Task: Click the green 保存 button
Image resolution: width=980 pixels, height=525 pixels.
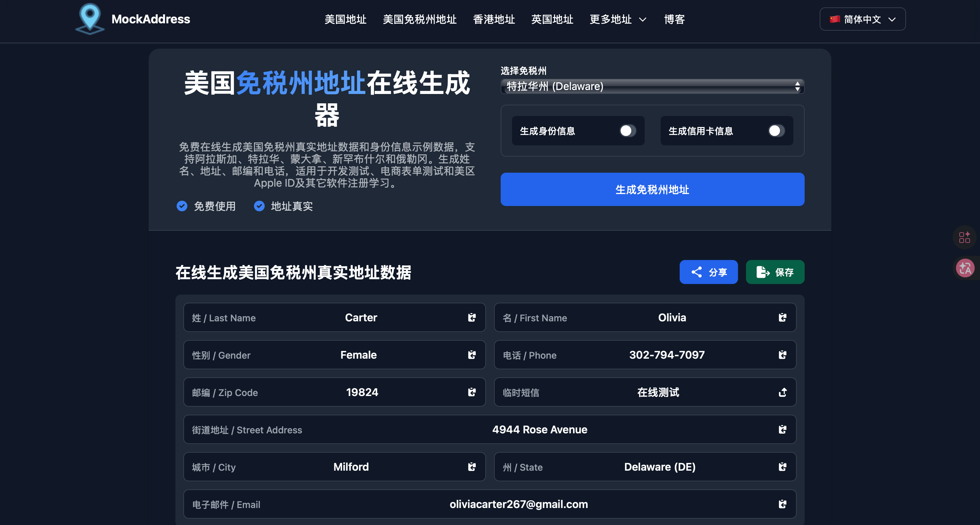Action: (775, 272)
